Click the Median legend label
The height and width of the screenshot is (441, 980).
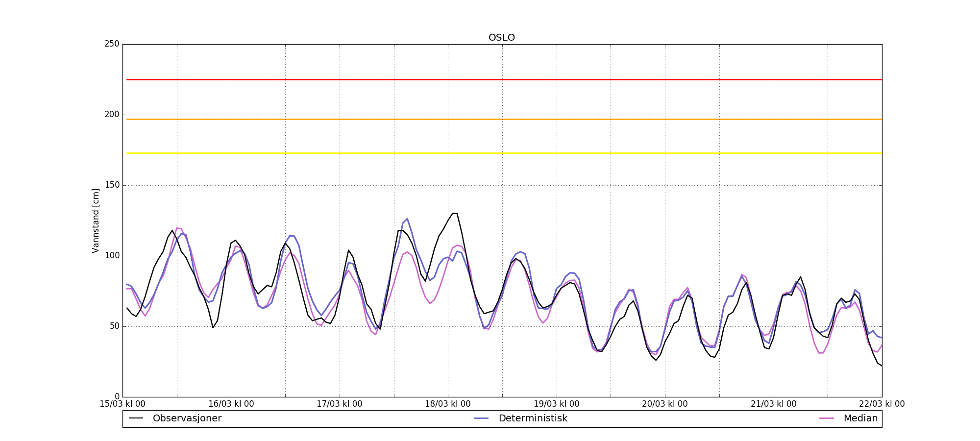860,418
